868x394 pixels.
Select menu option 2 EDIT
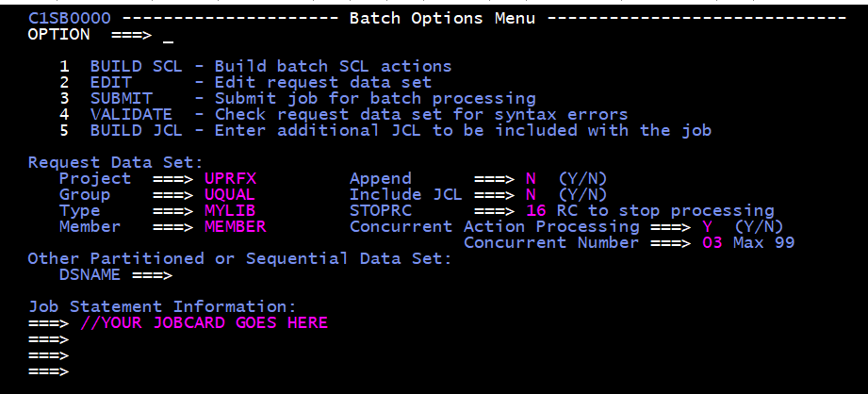coord(110,83)
